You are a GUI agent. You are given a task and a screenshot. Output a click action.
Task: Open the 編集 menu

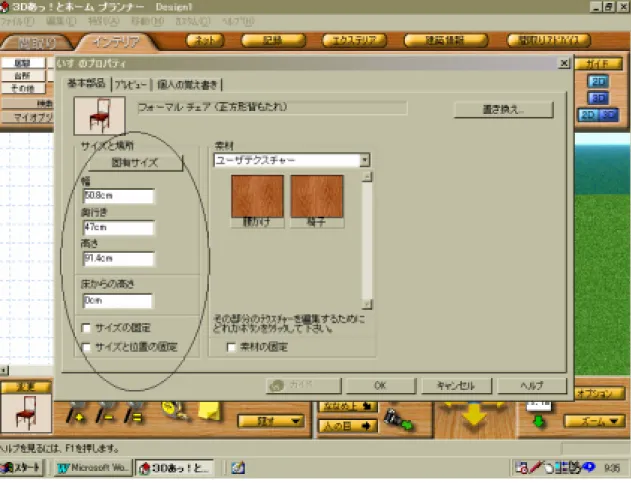coord(61,21)
